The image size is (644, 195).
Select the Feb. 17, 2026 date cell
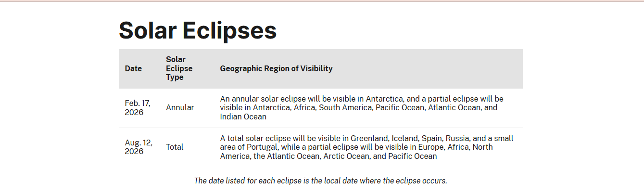pos(138,107)
